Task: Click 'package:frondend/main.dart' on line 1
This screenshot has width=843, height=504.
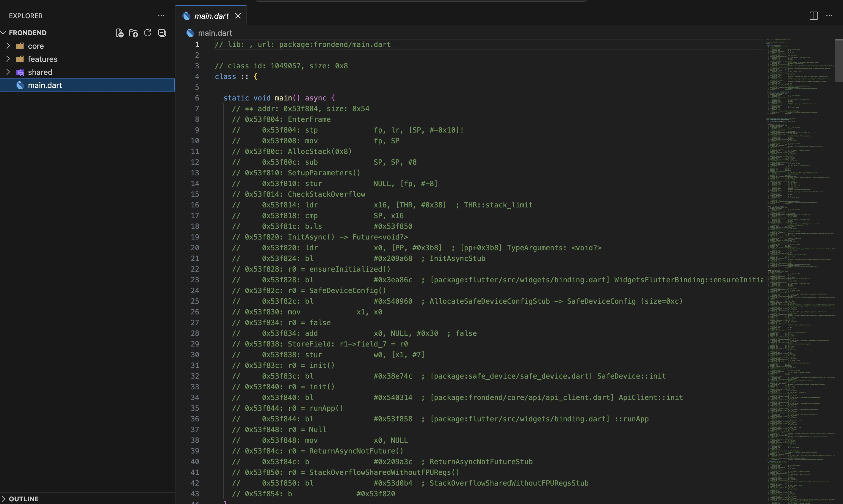Action: coord(335,45)
